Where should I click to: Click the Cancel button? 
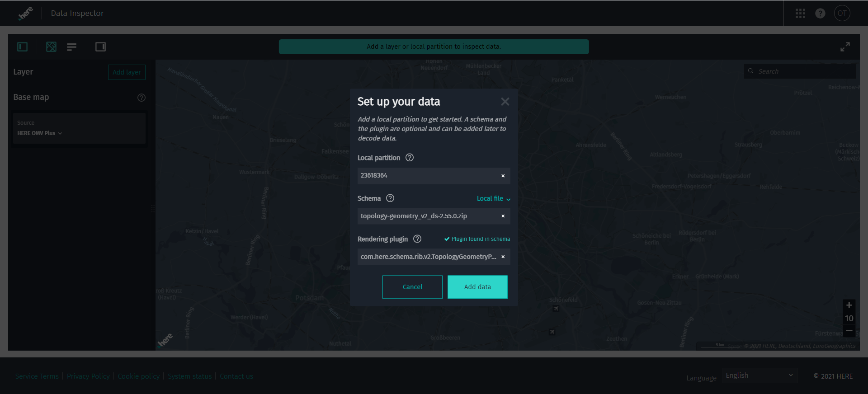pos(412,287)
